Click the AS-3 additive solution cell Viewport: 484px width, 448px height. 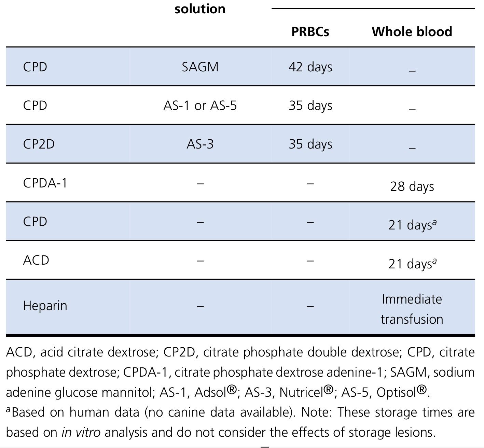coord(200,144)
